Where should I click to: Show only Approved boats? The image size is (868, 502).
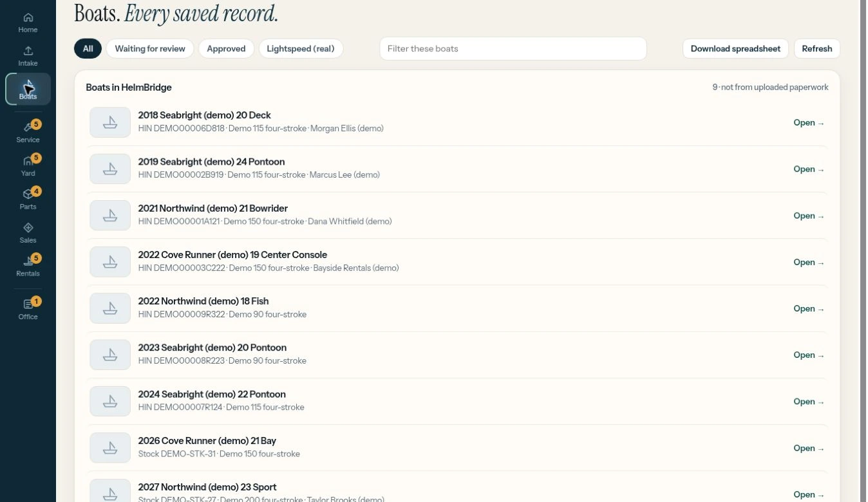coord(226,48)
